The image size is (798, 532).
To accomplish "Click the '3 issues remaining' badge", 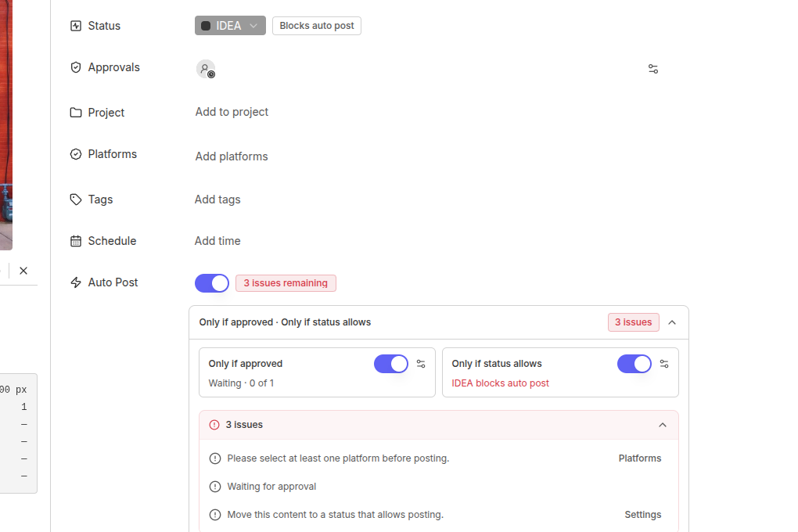I will point(286,283).
